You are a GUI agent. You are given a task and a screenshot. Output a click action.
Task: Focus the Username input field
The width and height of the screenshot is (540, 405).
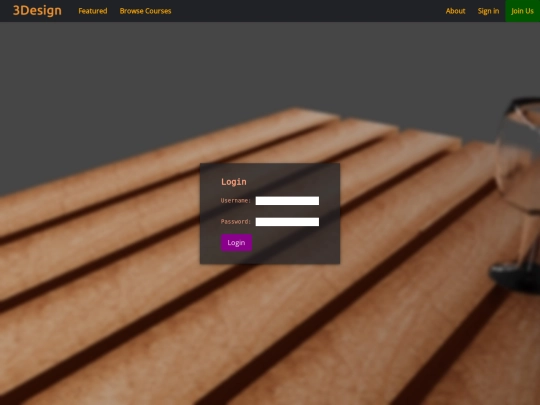point(287,201)
